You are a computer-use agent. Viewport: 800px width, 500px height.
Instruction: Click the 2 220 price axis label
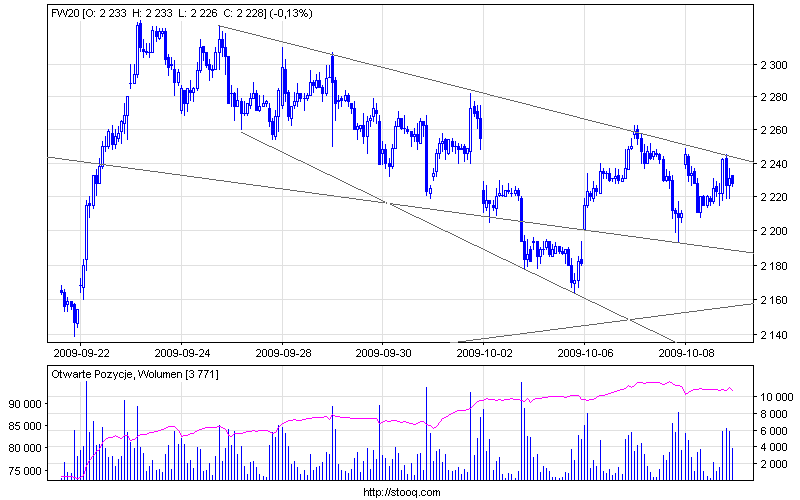point(773,197)
